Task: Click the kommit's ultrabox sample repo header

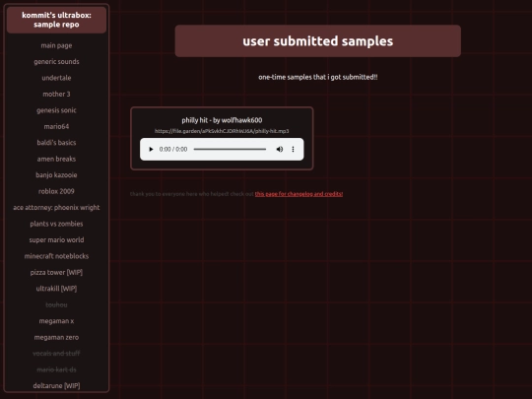Action: click(56, 20)
